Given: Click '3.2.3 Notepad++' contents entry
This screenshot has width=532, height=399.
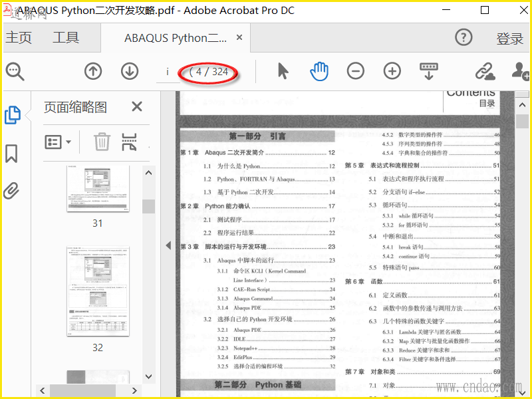Looking at the screenshot, I should [276, 348].
